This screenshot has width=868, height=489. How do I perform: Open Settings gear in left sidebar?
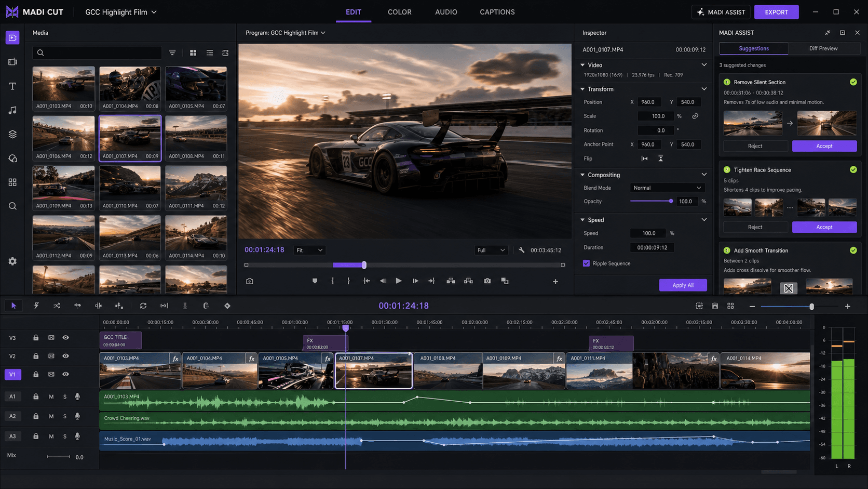coord(12,261)
